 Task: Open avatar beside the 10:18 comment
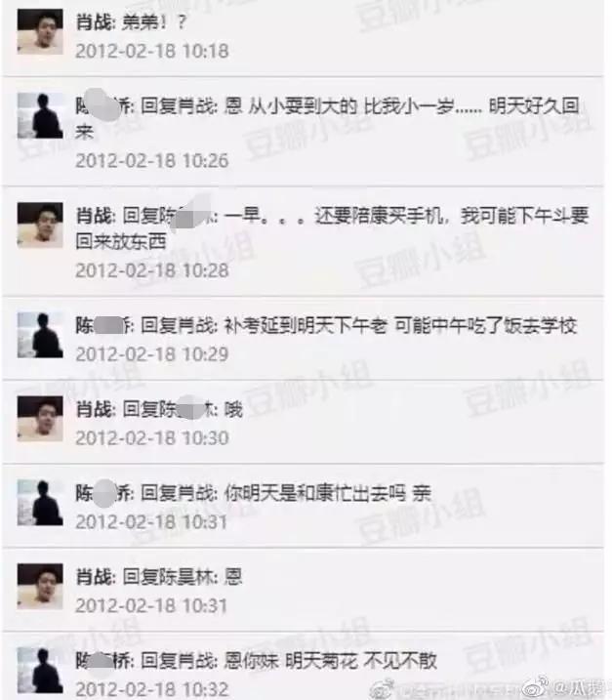coord(40,31)
